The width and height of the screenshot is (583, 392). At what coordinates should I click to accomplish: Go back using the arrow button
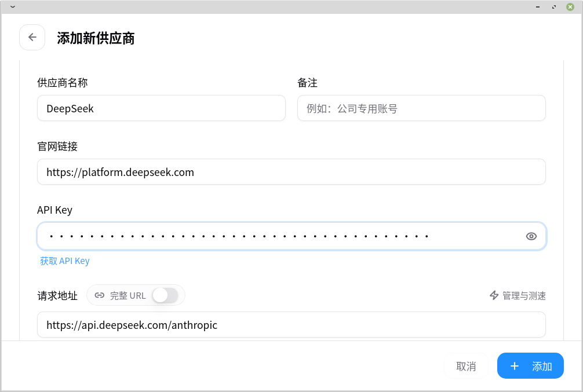(32, 37)
